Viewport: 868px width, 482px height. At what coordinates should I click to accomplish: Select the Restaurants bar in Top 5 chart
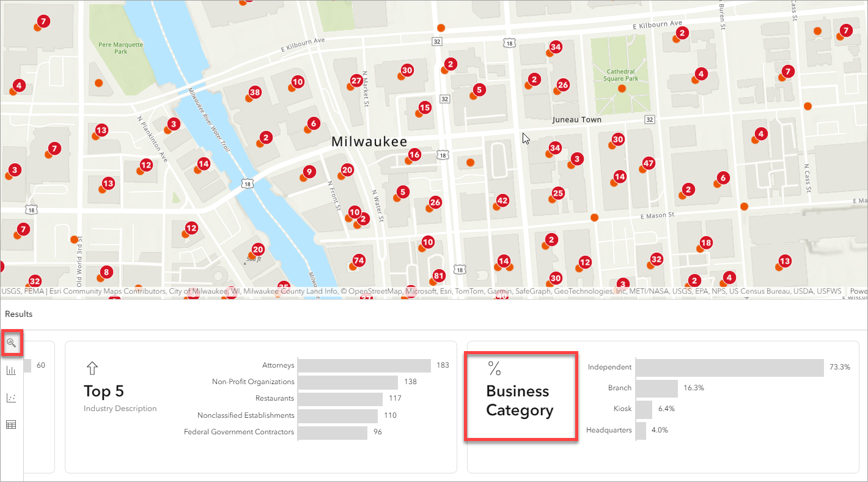pyautogui.click(x=341, y=399)
